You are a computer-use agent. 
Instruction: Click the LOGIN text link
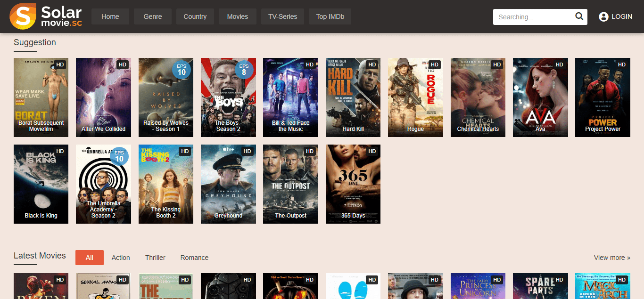pyautogui.click(x=622, y=16)
